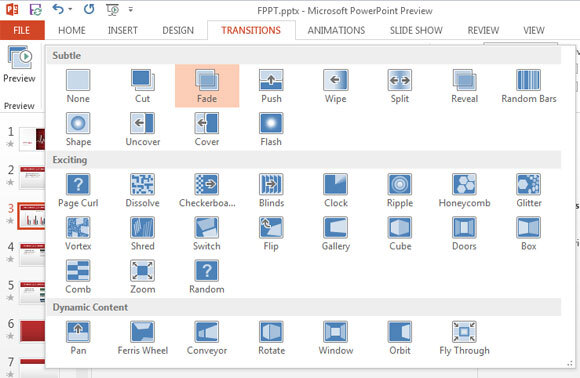Apply the Glitter transition

point(529,190)
